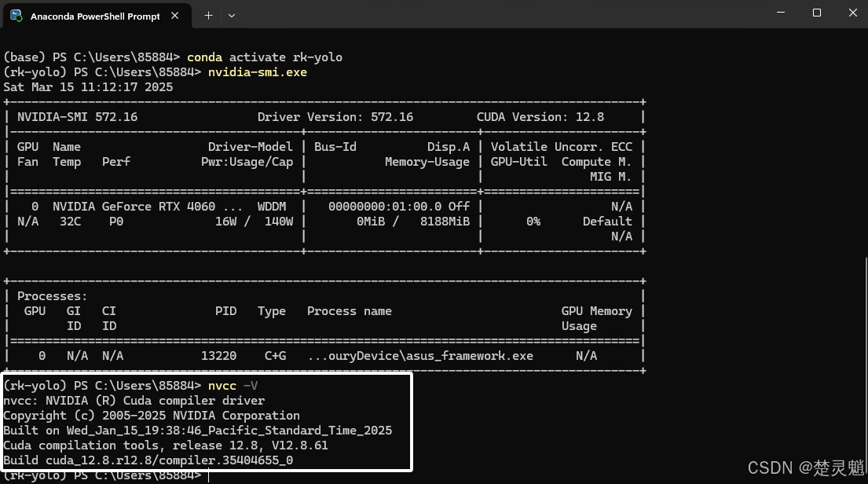Maximize the terminal window
The height and width of the screenshot is (484, 868).
tap(816, 13)
